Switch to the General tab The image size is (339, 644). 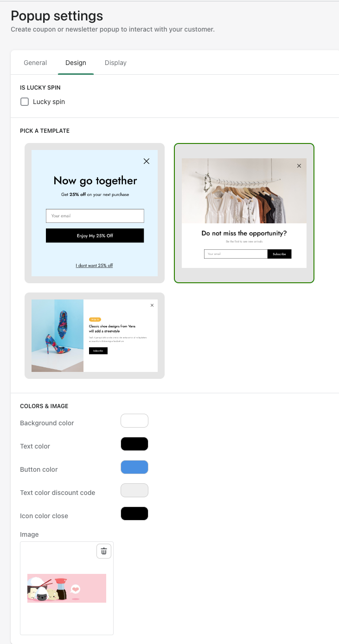click(35, 63)
